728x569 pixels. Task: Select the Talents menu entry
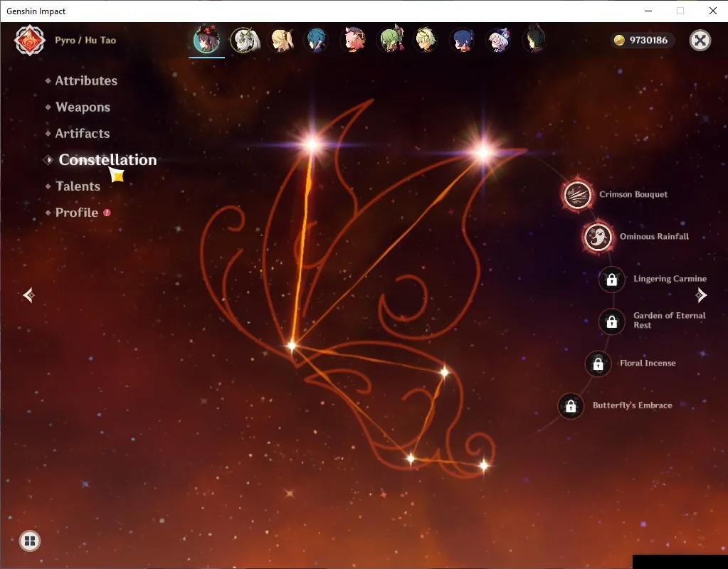click(78, 186)
